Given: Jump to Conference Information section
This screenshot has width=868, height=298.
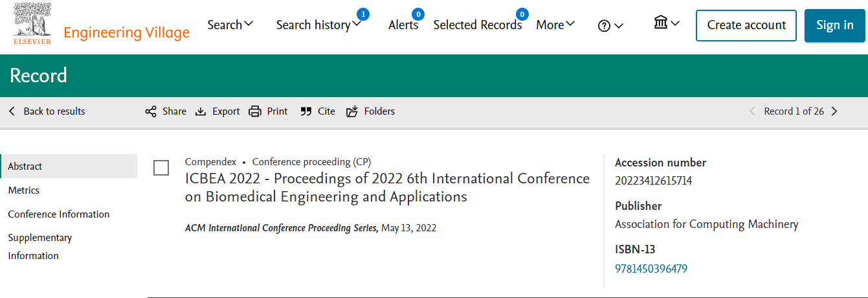Looking at the screenshot, I should pyautogui.click(x=59, y=214).
